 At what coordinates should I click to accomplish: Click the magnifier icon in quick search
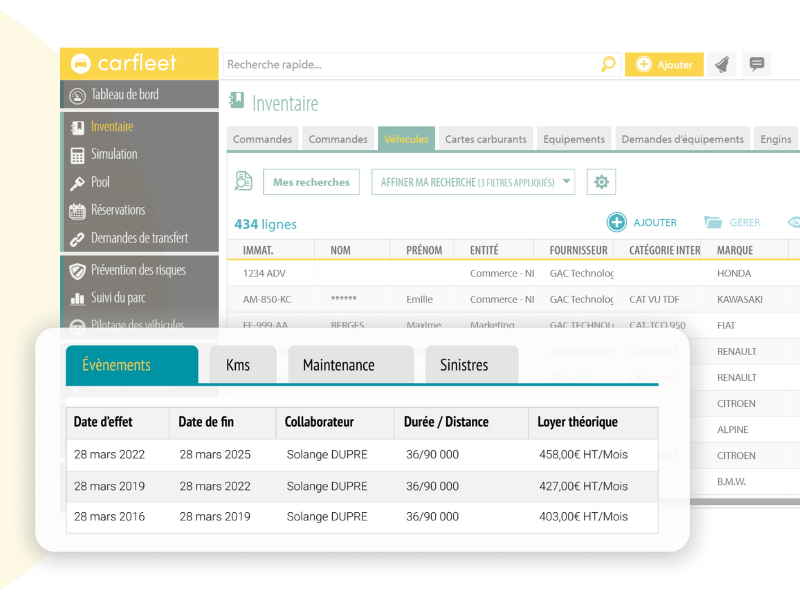tap(608, 65)
